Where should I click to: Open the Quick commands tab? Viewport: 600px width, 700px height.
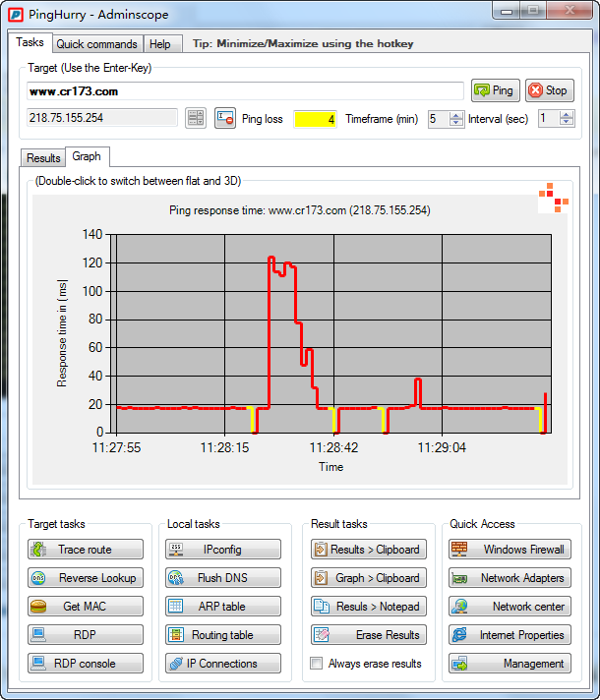coord(97,44)
